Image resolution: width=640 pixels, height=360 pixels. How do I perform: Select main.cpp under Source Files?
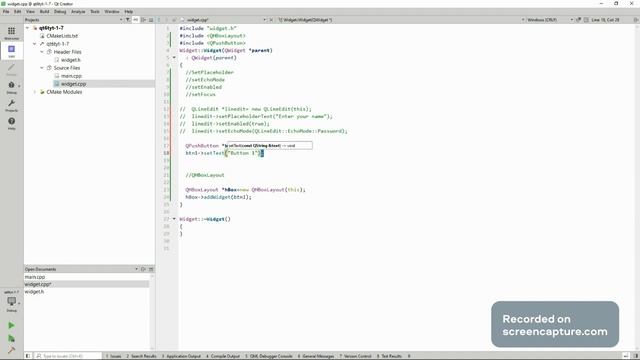[71, 76]
